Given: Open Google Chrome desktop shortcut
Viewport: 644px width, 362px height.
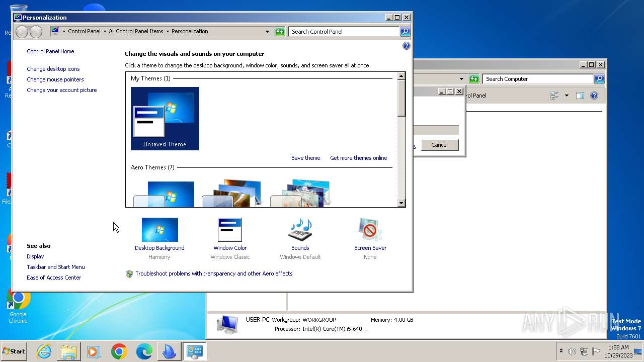Looking at the screenshot, I should [18, 306].
